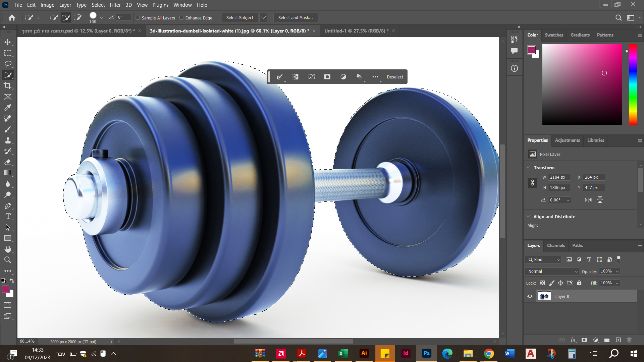Open the layer Opacity dropdown arrow
This screenshot has height=362, width=644.
click(617, 271)
